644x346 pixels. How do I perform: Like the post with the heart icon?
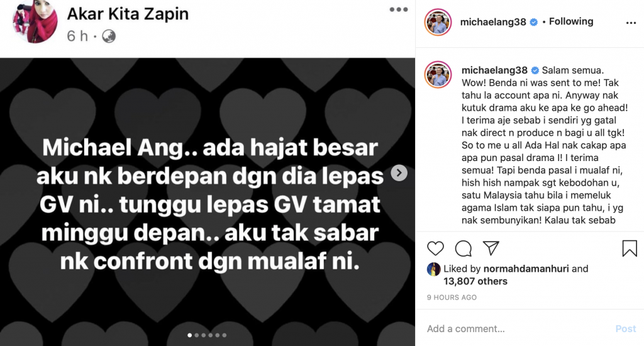[x=435, y=248]
